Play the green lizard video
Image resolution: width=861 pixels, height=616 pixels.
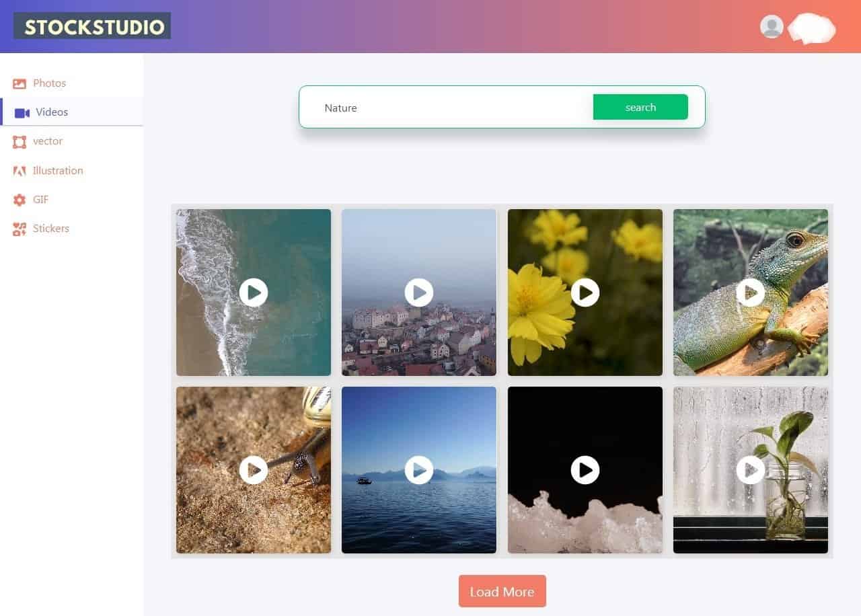click(751, 293)
